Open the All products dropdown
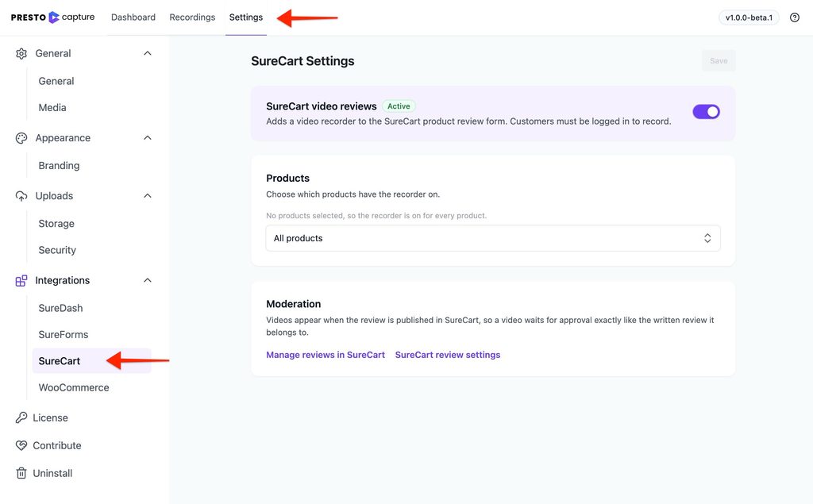This screenshot has width=813, height=504. tap(493, 238)
